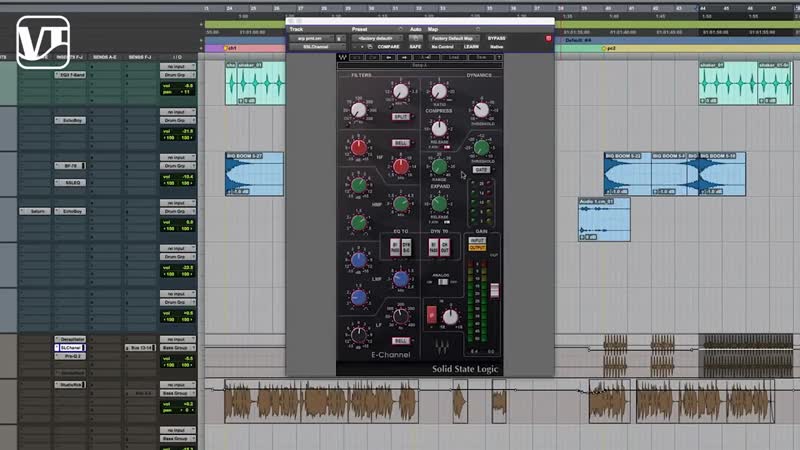Adjust the LF frequency knob

[401, 316]
